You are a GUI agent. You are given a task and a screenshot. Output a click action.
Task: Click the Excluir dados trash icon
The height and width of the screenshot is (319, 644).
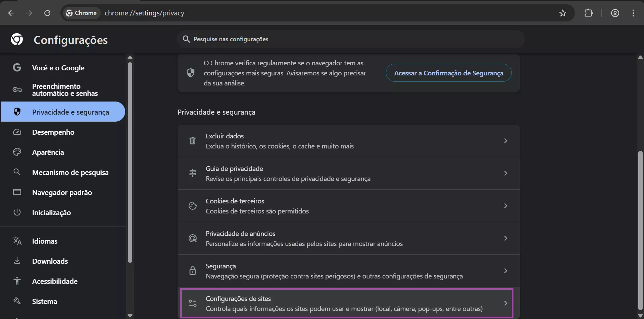193,141
